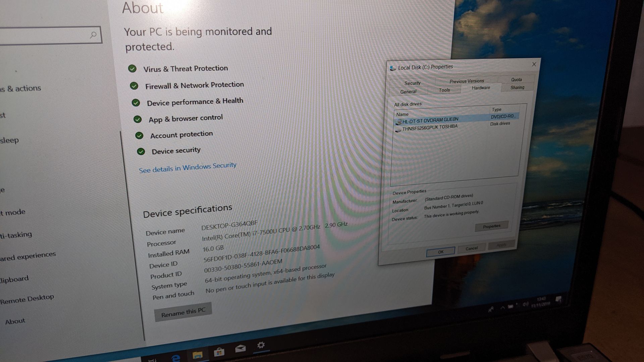Click the search magnifier in Settings

click(94, 35)
